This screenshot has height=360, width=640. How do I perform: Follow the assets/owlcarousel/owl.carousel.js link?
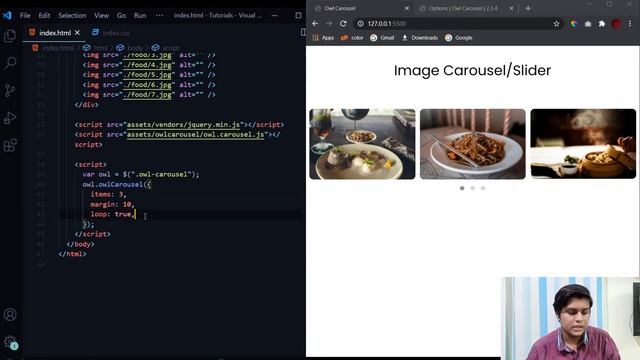pyautogui.click(x=196, y=134)
